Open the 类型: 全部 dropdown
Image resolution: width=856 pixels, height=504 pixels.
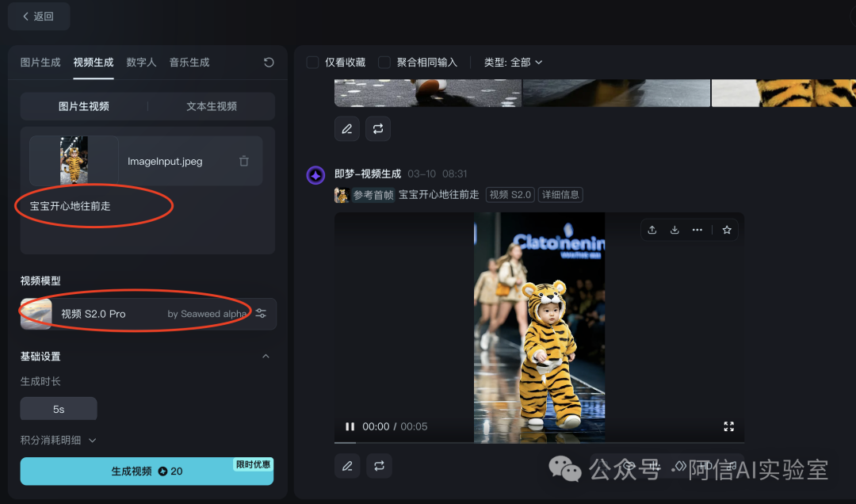513,63
